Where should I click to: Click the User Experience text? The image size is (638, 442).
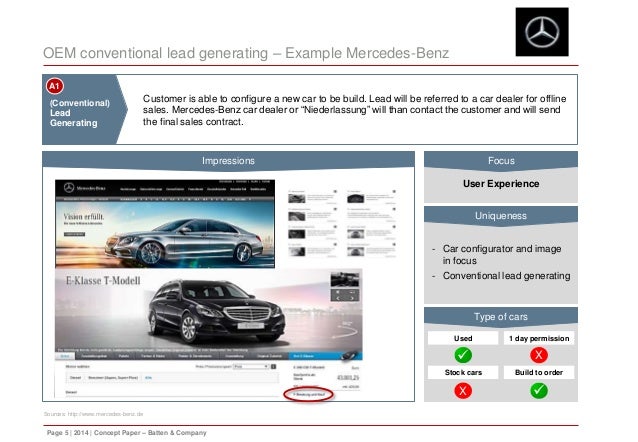point(501,184)
